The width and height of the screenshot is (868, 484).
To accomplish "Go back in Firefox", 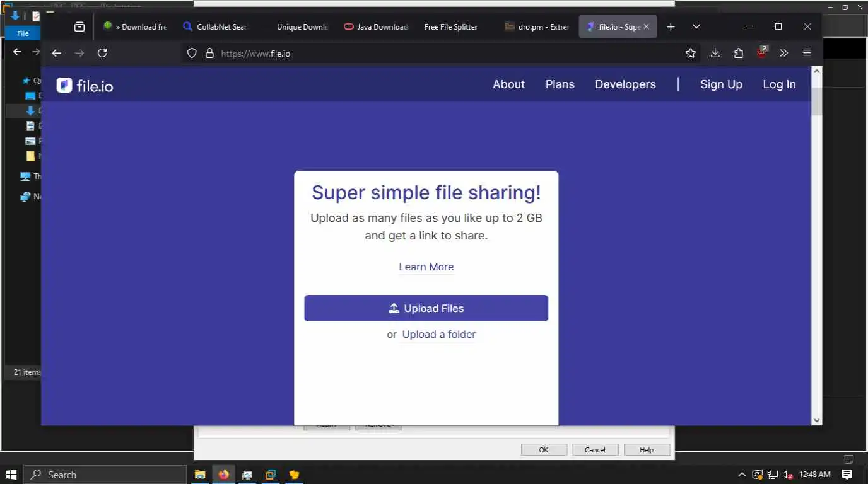I will point(56,54).
